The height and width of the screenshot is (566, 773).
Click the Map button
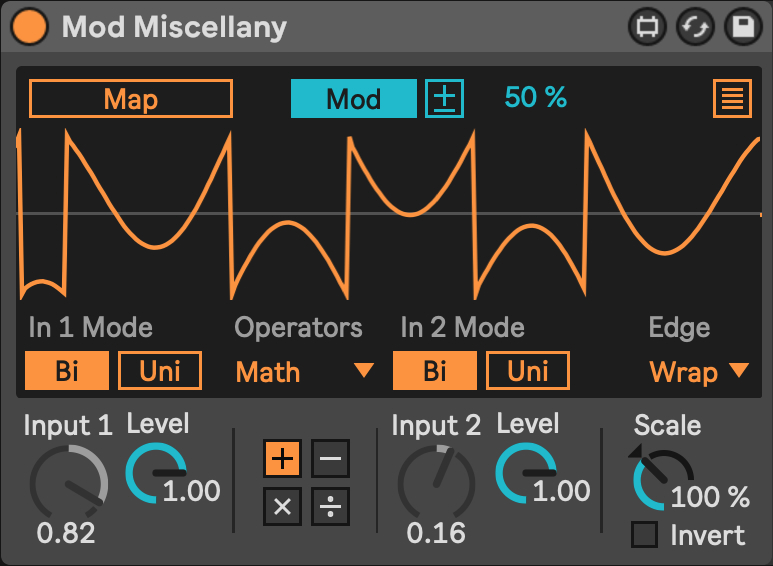click(131, 99)
